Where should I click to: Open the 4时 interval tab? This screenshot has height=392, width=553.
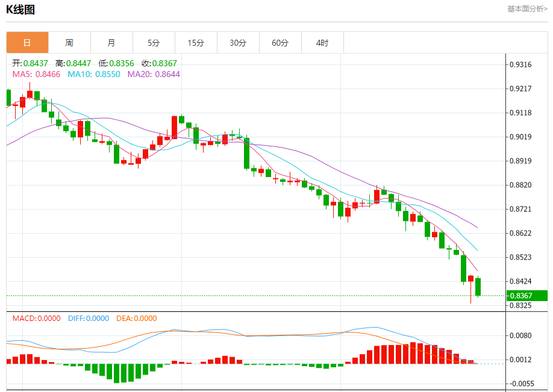click(x=322, y=43)
